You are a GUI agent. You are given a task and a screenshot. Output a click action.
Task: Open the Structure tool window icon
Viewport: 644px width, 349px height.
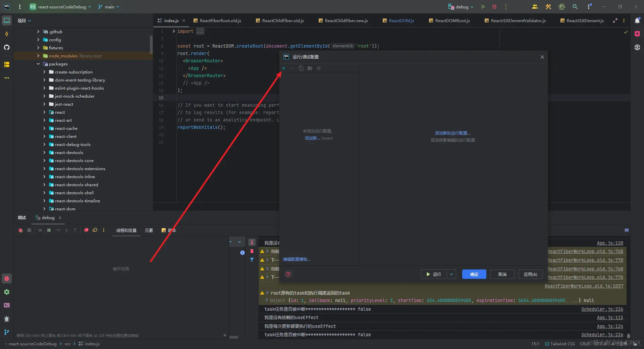pos(7,64)
